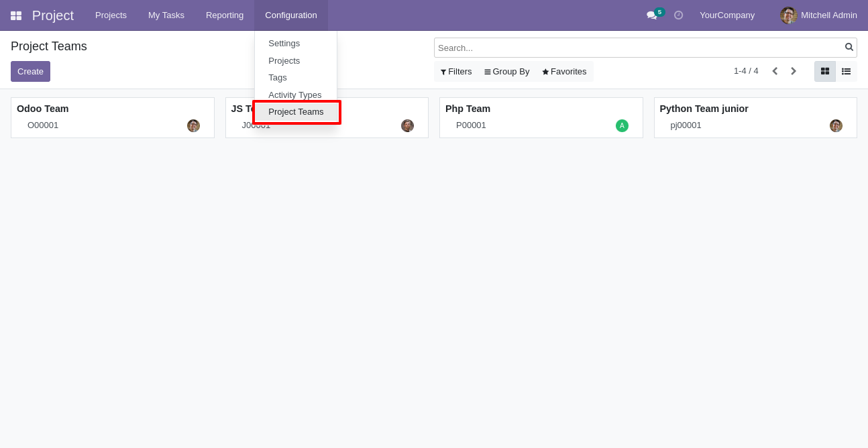Screen dimensions: 868x448
Task: Switch to list view icon
Action: click(847, 71)
